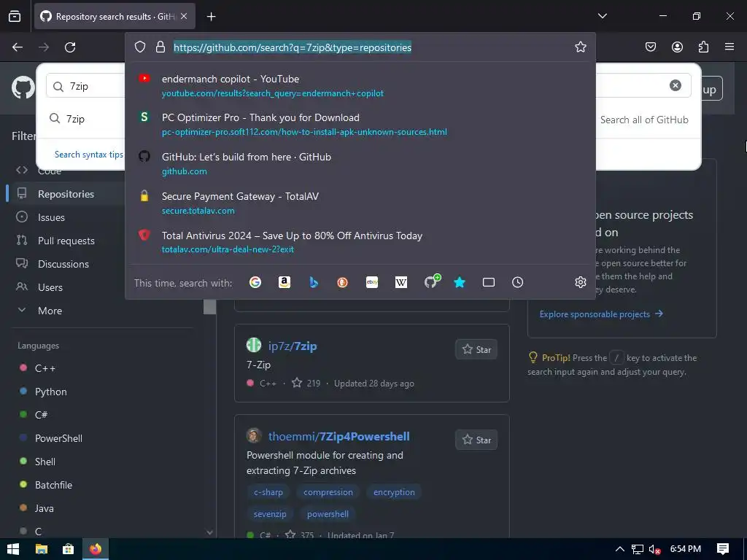This screenshot has width=747, height=560.
Task: Search with the eBay icon
Action: click(x=372, y=282)
